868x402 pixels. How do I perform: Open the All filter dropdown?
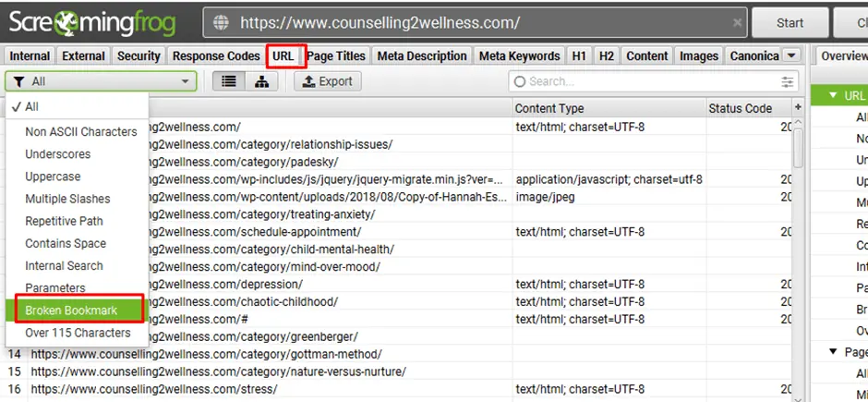click(101, 81)
